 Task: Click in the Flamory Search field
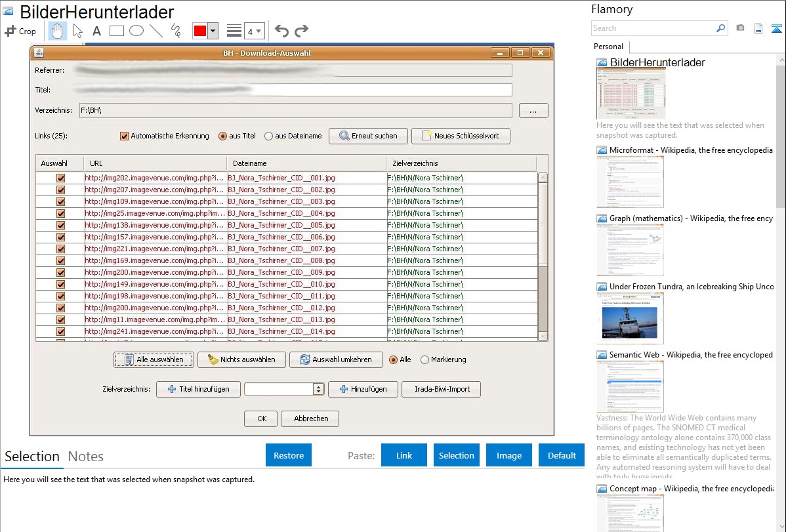pos(653,28)
